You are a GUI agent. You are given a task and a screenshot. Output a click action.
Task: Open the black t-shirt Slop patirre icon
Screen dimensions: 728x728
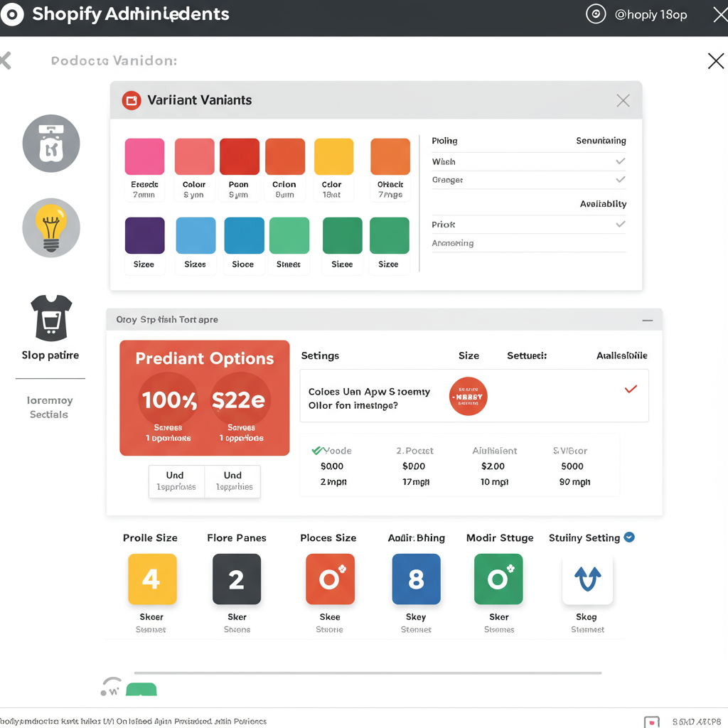pyautogui.click(x=51, y=318)
